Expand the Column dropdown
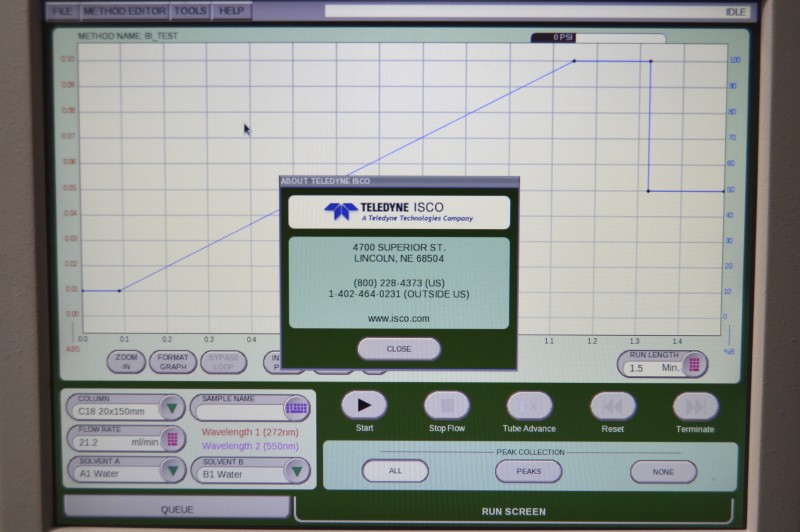The width and height of the screenshot is (800, 532). pyautogui.click(x=172, y=409)
